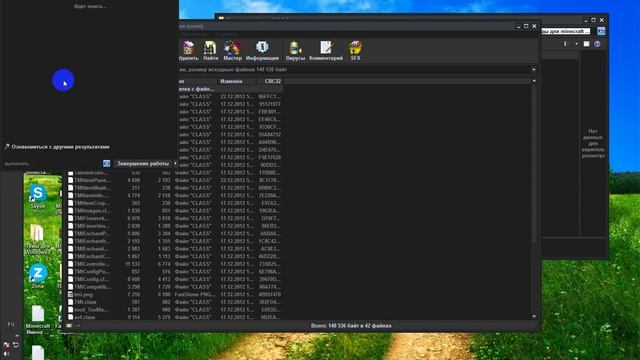This screenshot has height=360, width=640.
Task: Open the Minecraft text file on desktop
Action: click(x=38, y=320)
